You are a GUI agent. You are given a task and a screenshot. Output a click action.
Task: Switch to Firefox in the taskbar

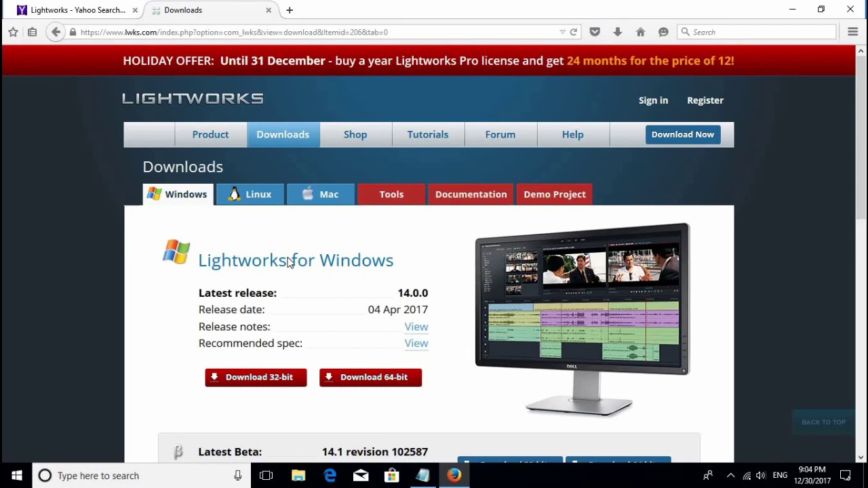pos(454,475)
